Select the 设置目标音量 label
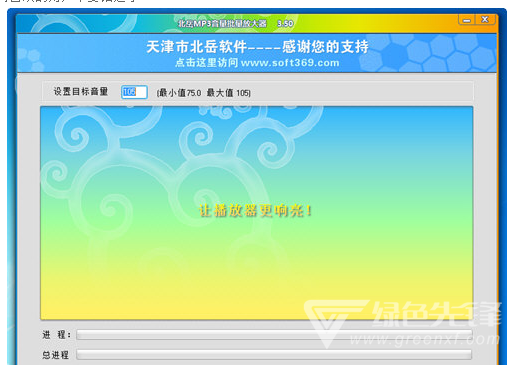The width and height of the screenshot is (518, 365). (x=81, y=92)
